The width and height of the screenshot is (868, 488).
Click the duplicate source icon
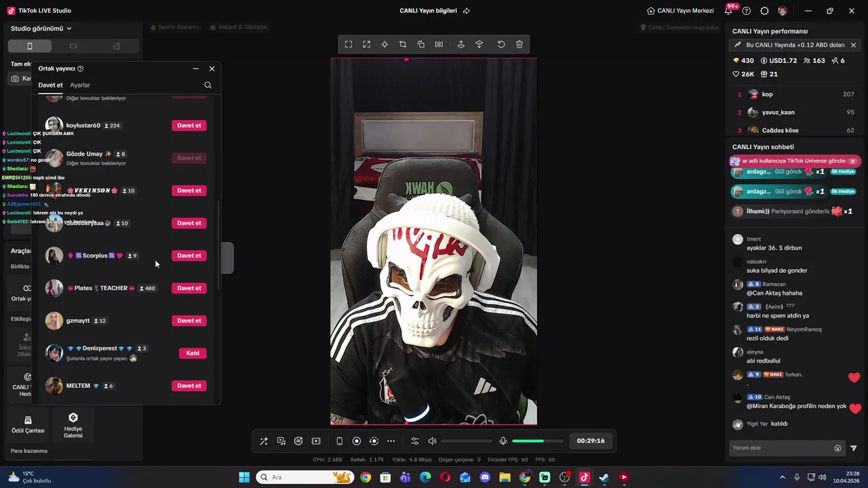click(421, 45)
